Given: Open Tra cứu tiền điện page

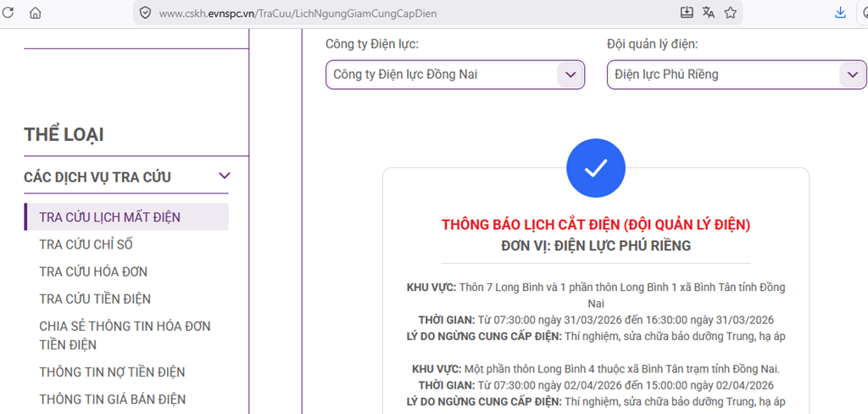Looking at the screenshot, I should pyautogui.click(x=95, y=299).
